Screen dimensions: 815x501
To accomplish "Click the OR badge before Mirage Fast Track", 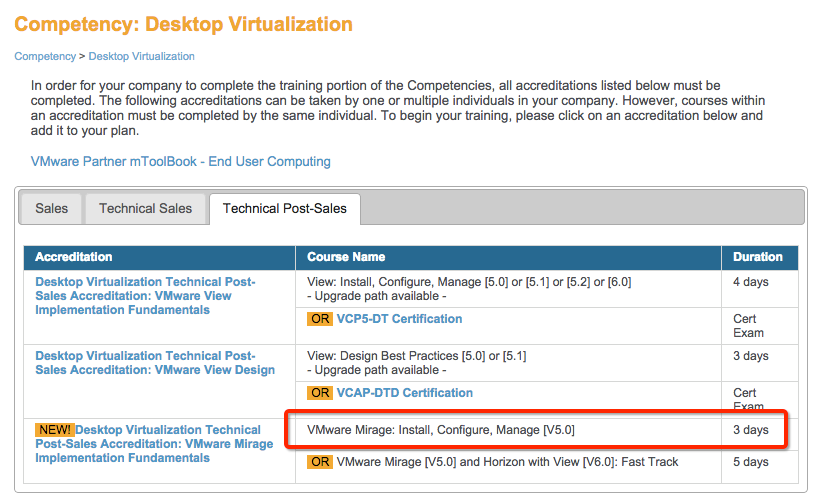I will click(x=320, y=462).
